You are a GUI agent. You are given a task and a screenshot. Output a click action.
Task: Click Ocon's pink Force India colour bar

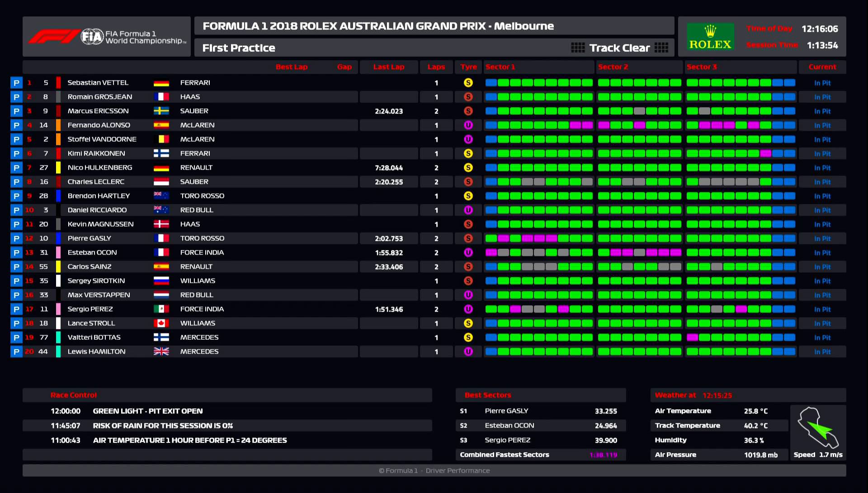click(x=58, y=252)
